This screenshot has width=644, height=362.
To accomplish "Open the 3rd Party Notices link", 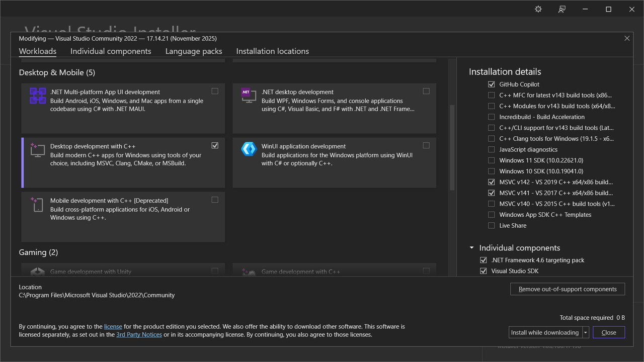I will tap(139, 334).
